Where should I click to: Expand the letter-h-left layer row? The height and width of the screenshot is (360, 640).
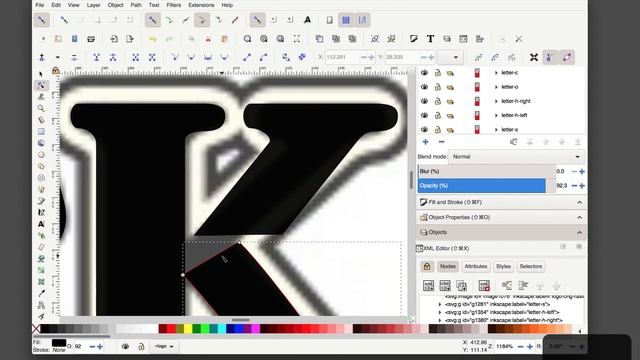tap(496, 116)
